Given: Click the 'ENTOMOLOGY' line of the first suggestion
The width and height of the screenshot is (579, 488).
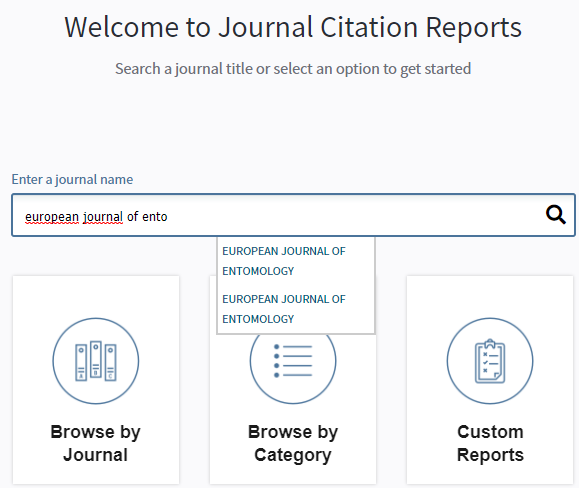Looking at the screenshot, I should tap(258, 271).
